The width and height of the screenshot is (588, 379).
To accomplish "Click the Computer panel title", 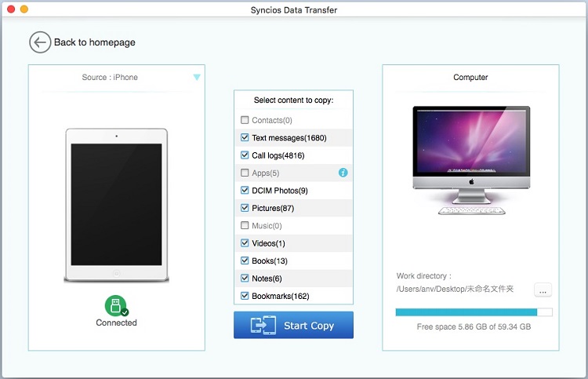I will click(470, 78).
